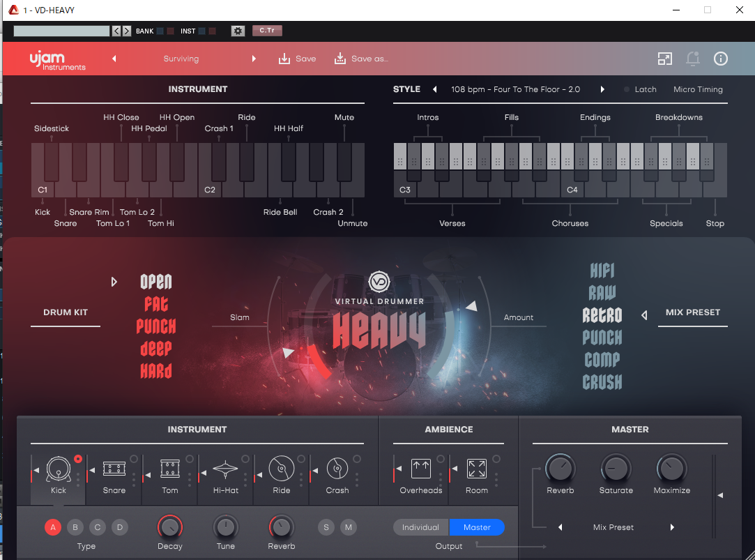This screenshot has width=755, height=560.
Task: Select the Snare drum channel icon
Action: pyautogui.click(x=114, y=469)
